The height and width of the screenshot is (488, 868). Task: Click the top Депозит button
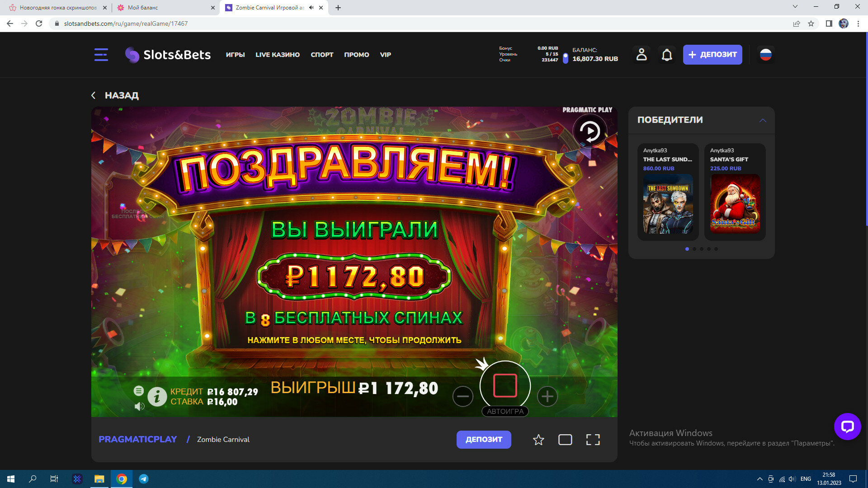[712, 55]
